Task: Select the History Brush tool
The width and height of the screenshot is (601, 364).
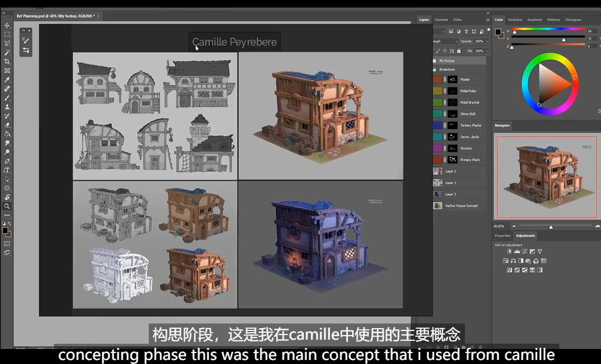Action: point(7,116)
